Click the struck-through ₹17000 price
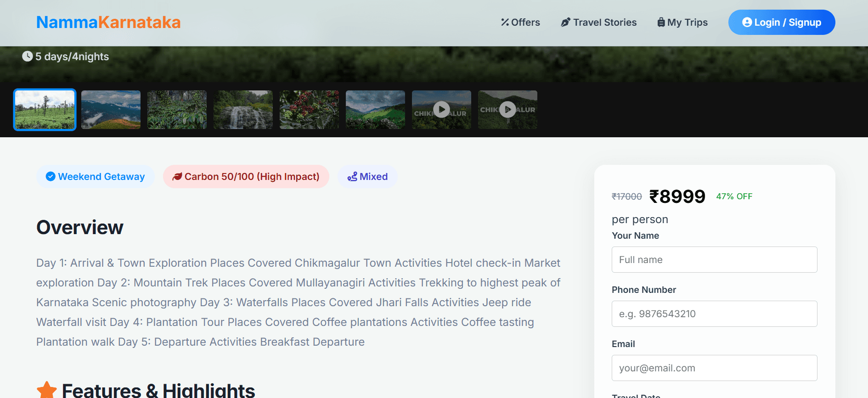Screen dimensions: 868x398 (627, 196)
